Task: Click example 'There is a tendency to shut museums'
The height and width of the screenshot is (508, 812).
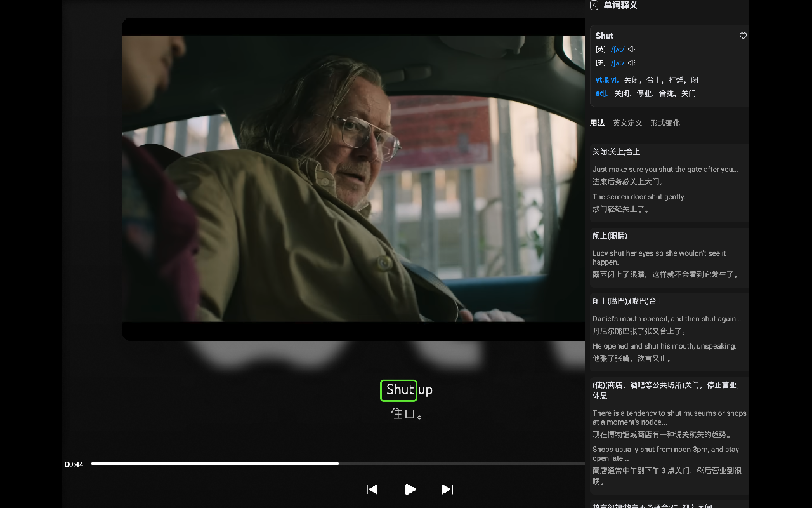Action: pyautogui.click(x=669, y=417)
